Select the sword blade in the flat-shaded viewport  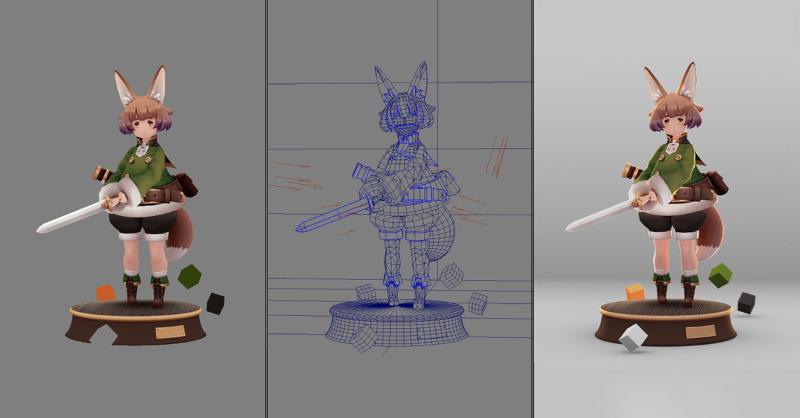pos(70,218)
